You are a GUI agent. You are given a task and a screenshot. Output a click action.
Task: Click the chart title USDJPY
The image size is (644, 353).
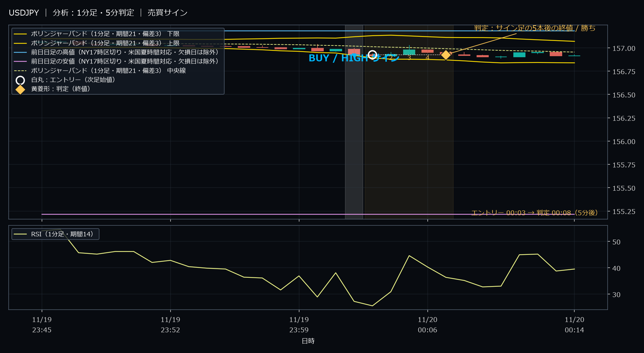[x=24, y=13]
